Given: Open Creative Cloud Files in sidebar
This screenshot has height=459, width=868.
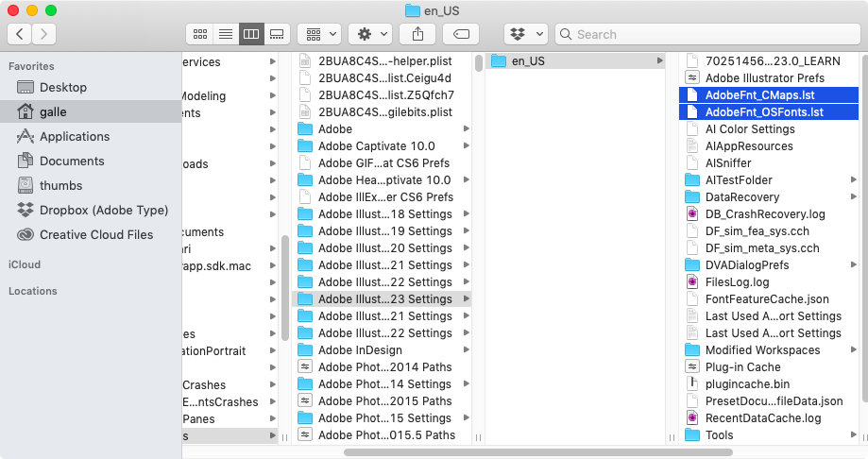Looking at the screenshot, I should (x=91, y=235).
